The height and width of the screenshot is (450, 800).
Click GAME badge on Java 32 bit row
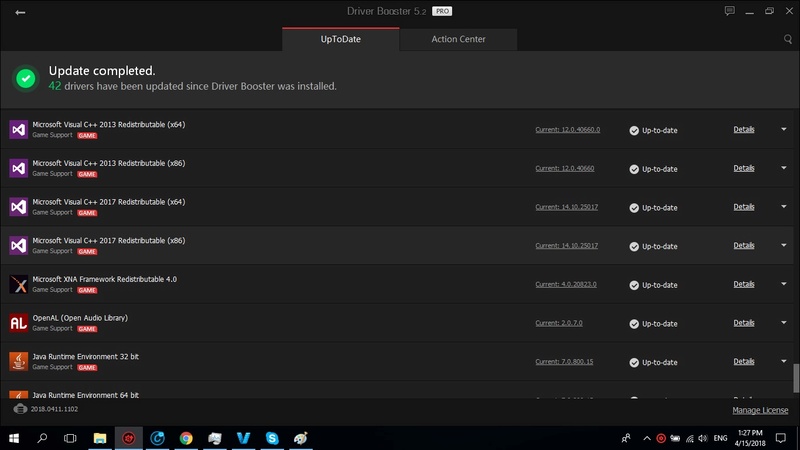point(87,367)
